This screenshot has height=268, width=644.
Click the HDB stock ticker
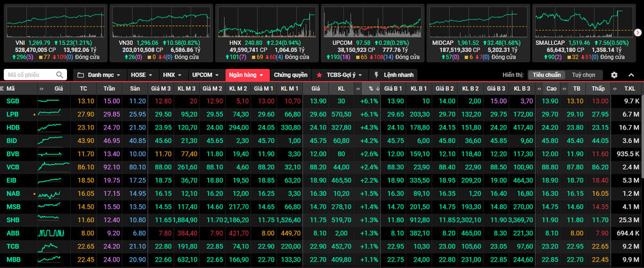pos(13,127)
